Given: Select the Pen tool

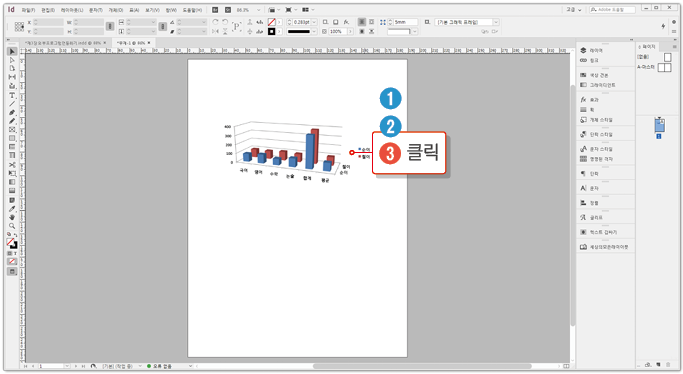Looking at the screenshot, I should click(x=12, y=112).
